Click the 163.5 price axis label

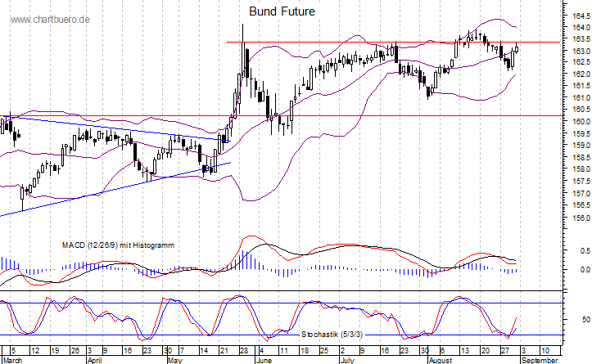tap(581, 39)
